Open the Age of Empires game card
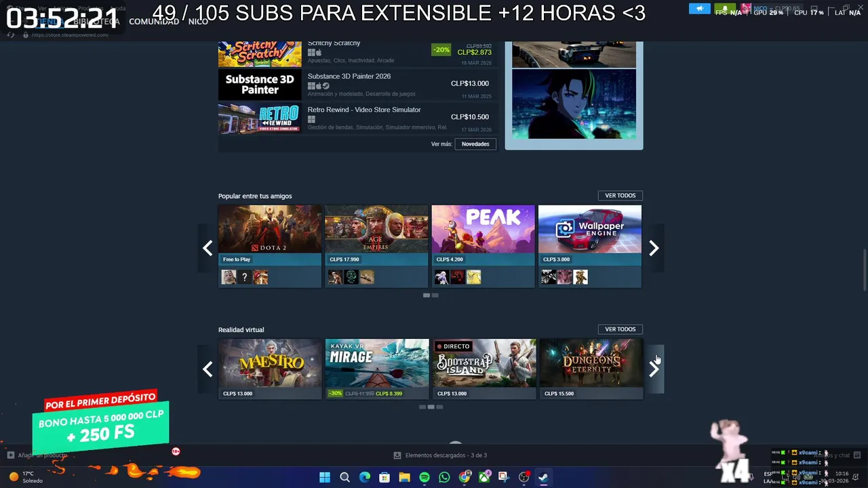 [x=376, y=246]
